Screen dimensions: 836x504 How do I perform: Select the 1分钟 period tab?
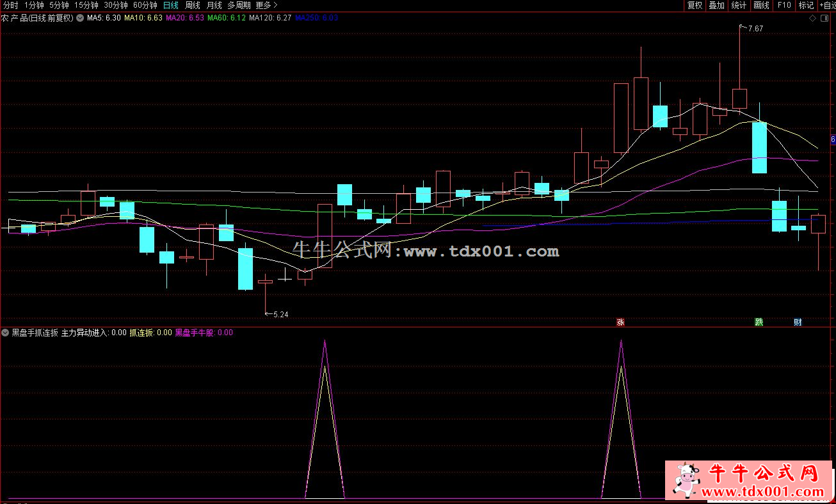(x=34, y=5)
